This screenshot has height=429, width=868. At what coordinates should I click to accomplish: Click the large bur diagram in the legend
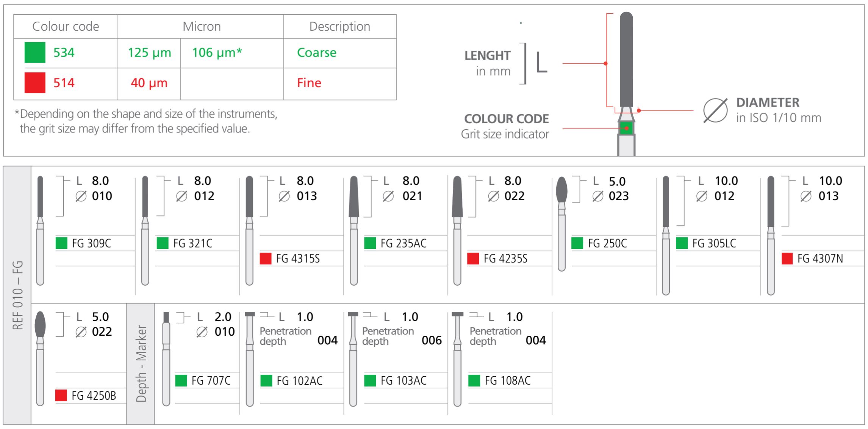point(626,83)
